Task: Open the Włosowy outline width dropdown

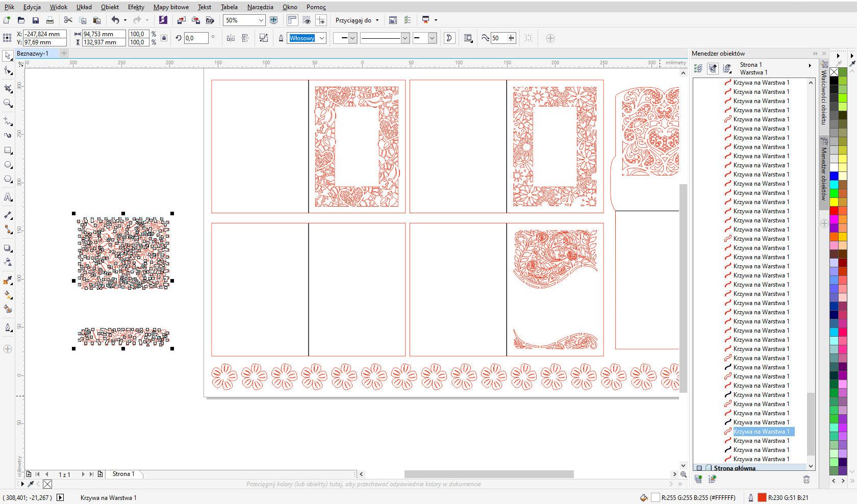Action: 322,38
